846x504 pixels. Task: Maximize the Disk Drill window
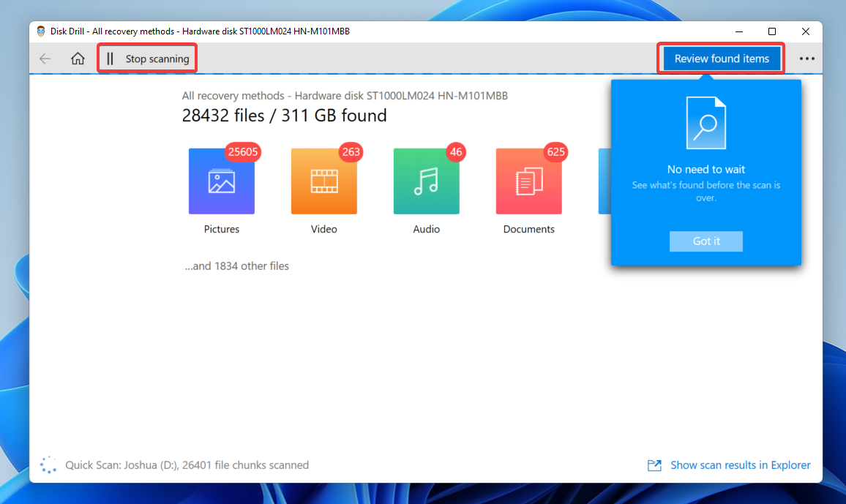point(772,31)
